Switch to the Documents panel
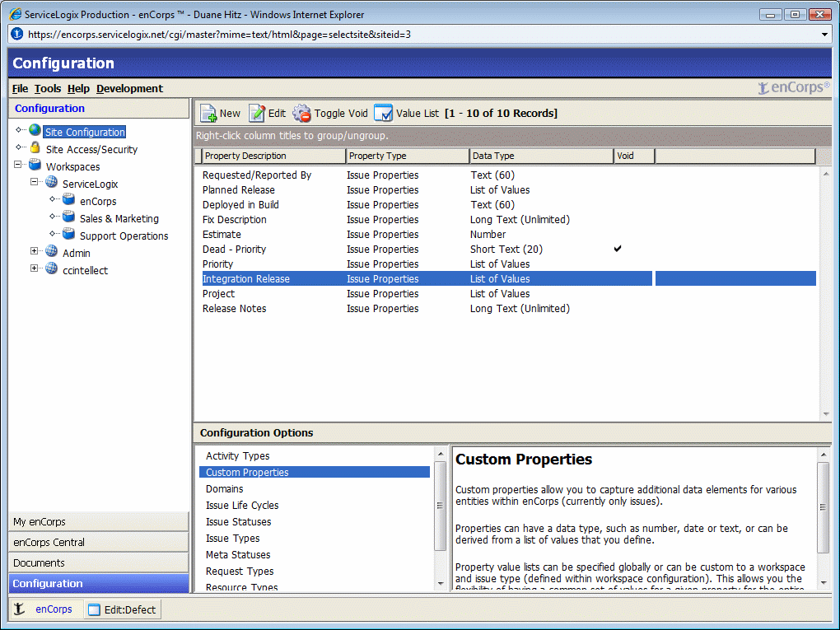The image size is (840, 630). click(99, 563)
